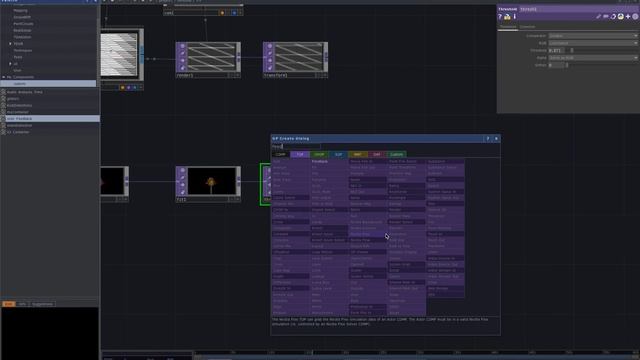Viewport: 640px width, 360px height.
Task: Toggle the lock flag on transform1 node
Action: (269, 68)
